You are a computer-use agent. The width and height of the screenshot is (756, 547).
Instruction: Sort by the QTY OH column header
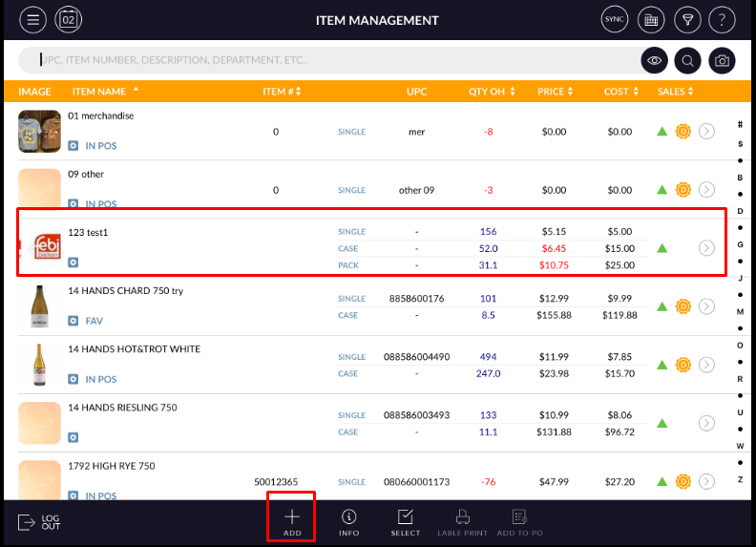(x=492, y=92)
